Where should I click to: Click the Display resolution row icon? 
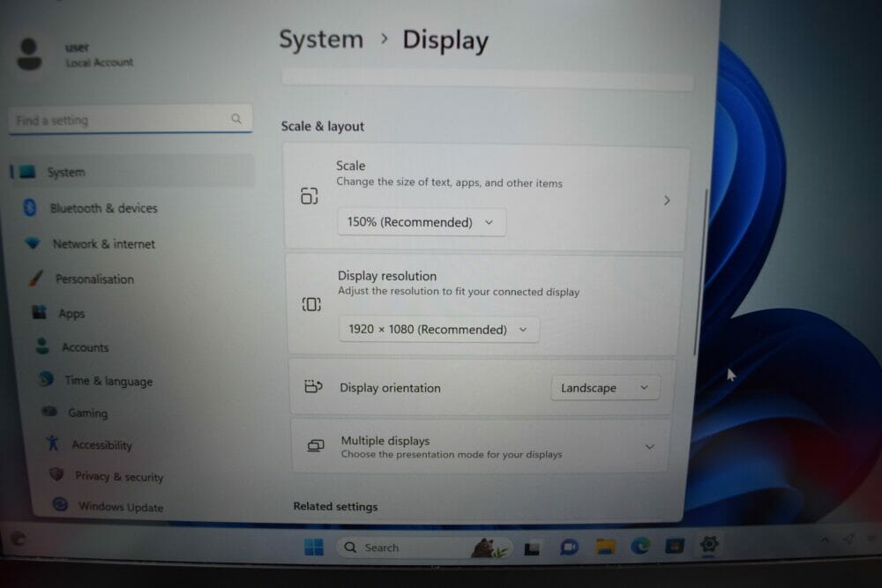(x=311, y=305)
